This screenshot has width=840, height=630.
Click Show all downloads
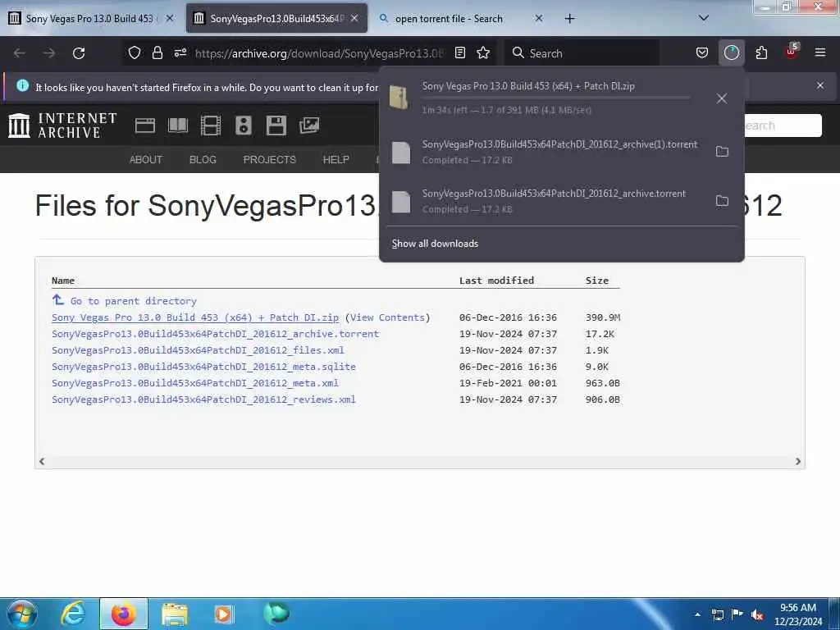[435, 244]
